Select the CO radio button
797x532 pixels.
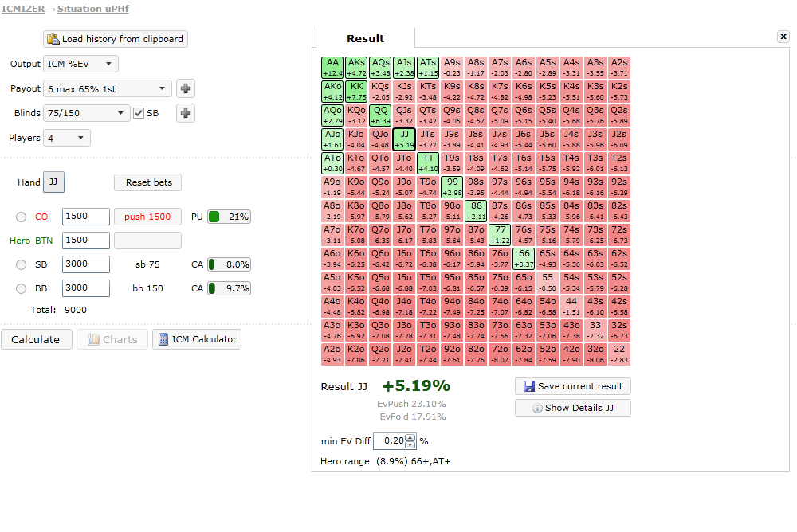(x=21, y=217)
